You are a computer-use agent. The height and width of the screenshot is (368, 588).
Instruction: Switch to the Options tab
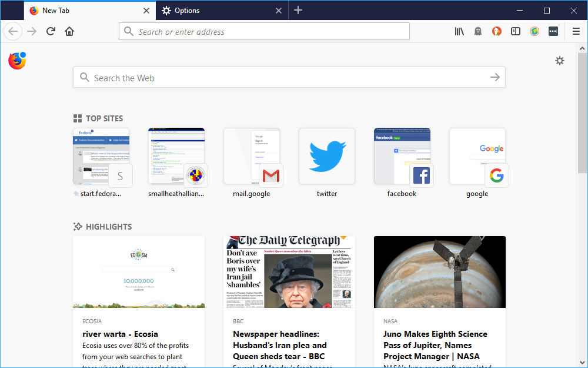222,11
